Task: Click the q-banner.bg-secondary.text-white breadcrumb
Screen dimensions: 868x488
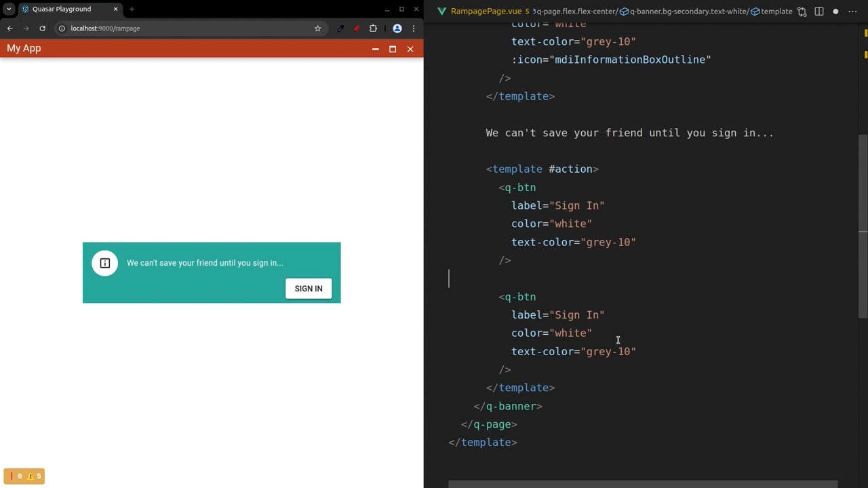Action: point(684,11)
